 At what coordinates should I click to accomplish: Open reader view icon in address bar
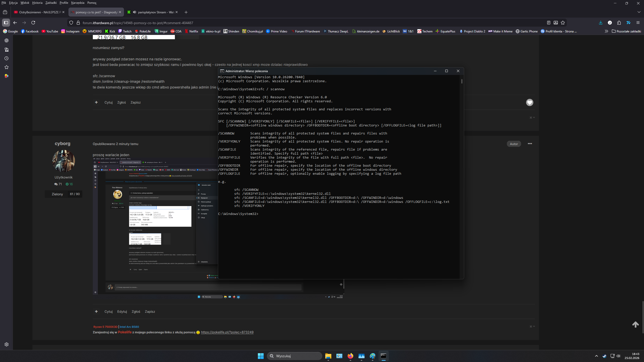tap(549, 23)
